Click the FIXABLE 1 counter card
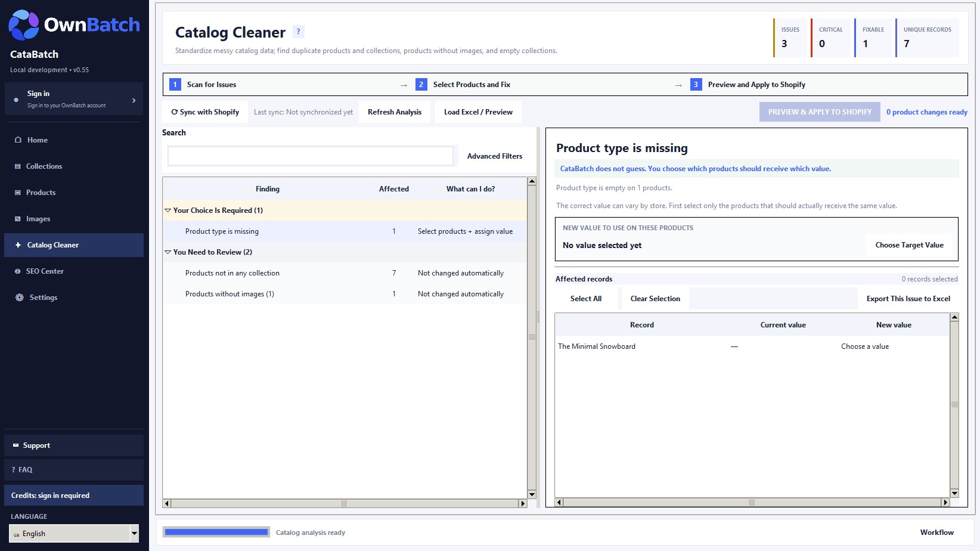 coord(873,38)
